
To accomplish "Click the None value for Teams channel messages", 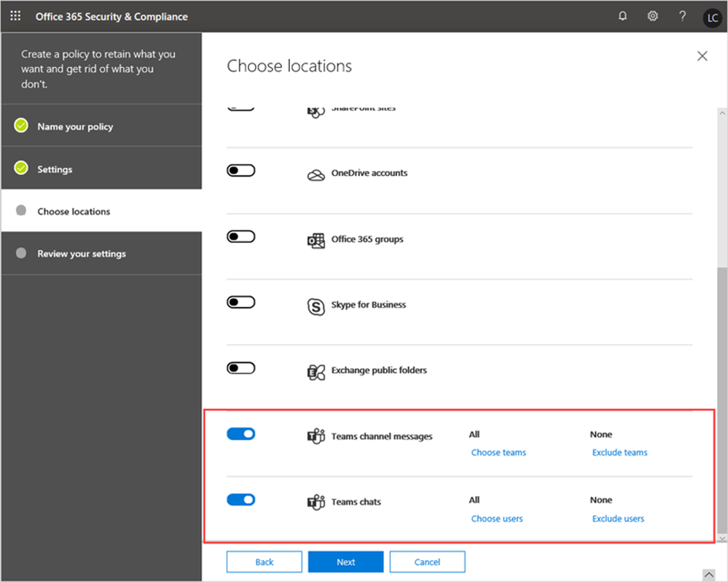I will pos(600,434).
